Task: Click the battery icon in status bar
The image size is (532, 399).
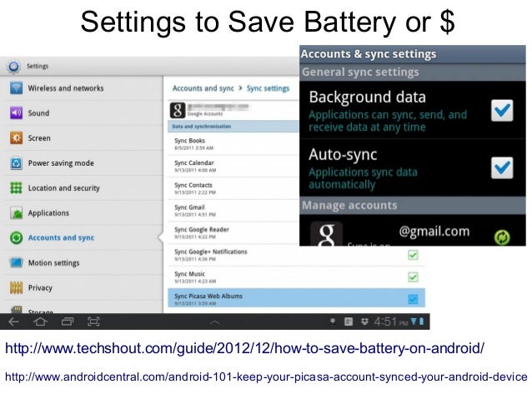Action: click(x=421, y=321)
